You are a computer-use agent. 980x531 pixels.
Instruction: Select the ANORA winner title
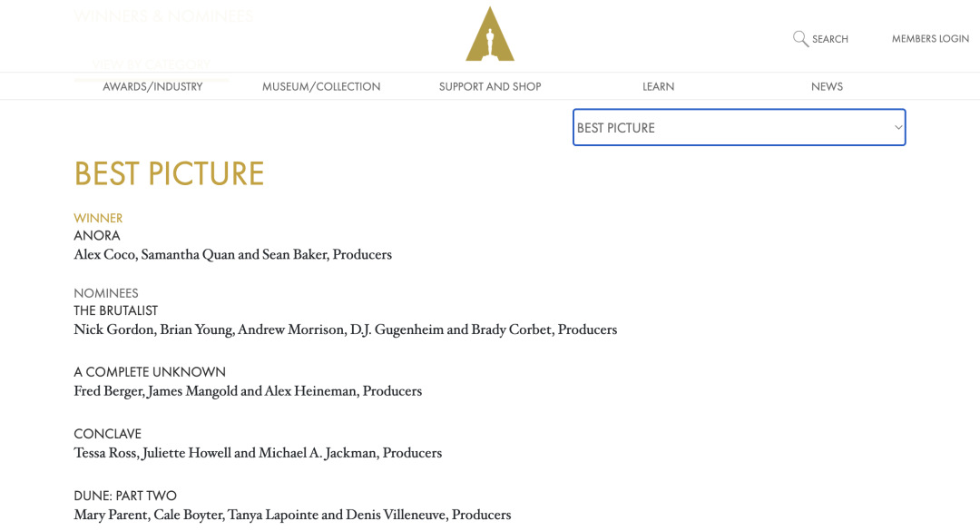pyautogui.click(x=97, y=236)
